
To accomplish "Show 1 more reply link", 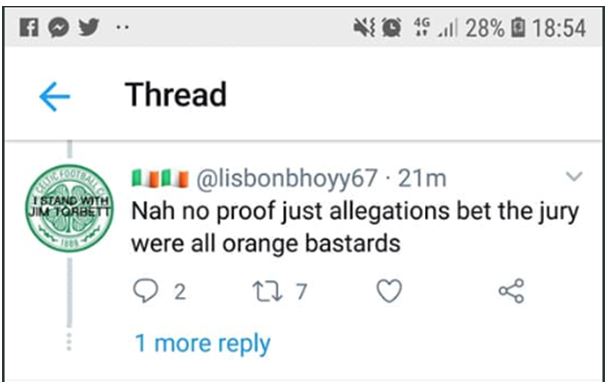I will [202, 344].
